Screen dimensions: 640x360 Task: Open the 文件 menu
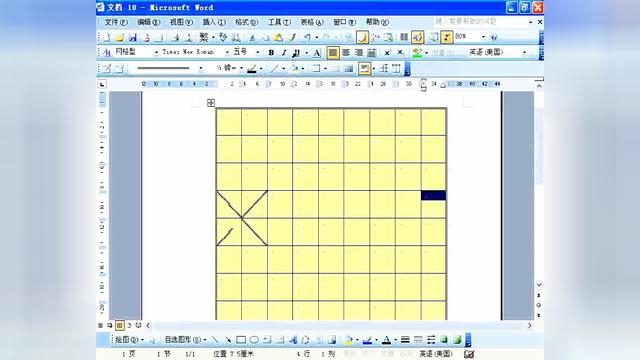(x=116, y=22)
